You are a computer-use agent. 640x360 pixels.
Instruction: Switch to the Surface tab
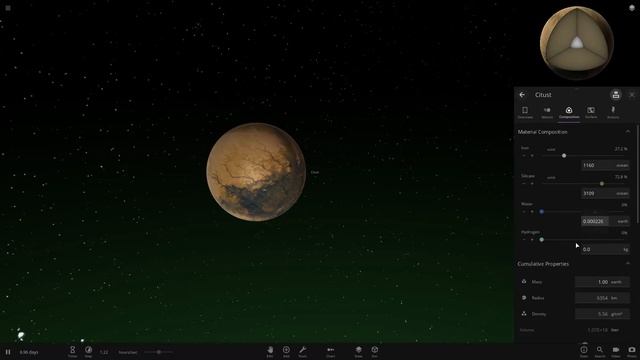pyautogui.click(x=591, y=113)
